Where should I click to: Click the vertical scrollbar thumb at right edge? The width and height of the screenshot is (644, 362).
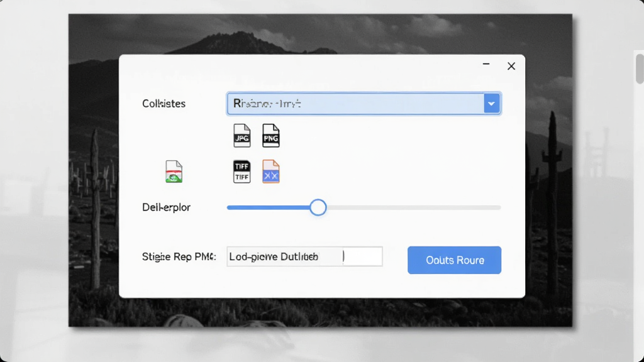click(640, 68)
